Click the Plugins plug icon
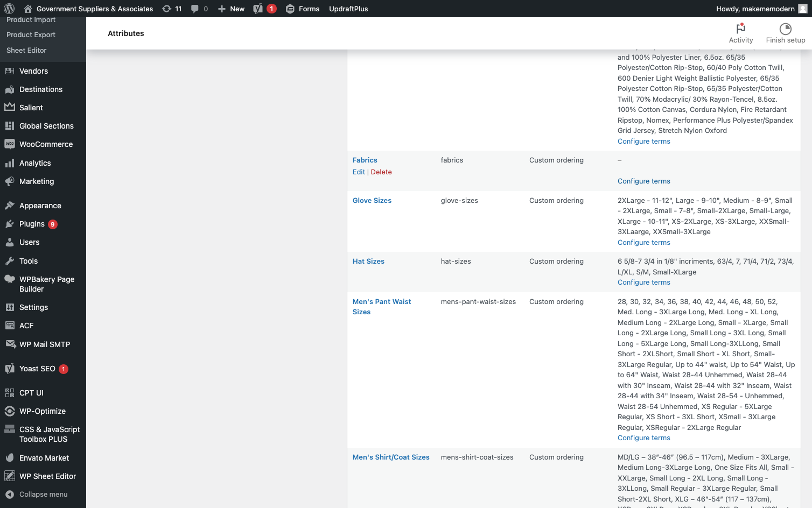 [10, 224]
